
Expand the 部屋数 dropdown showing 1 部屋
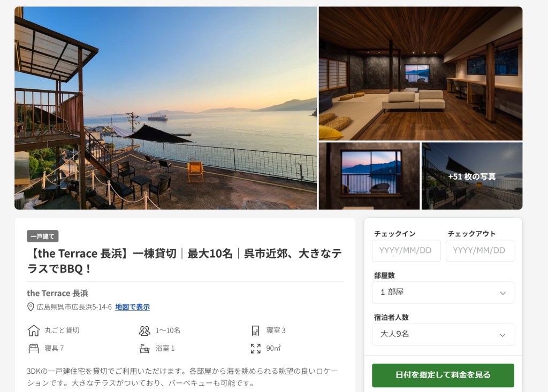click(443, 293)
